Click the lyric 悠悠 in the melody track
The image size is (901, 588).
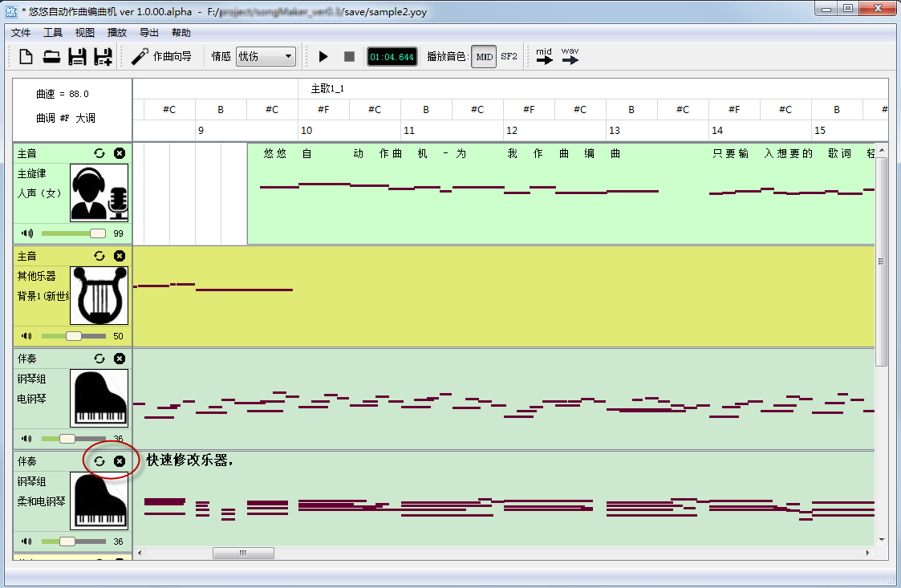[274, 153]
